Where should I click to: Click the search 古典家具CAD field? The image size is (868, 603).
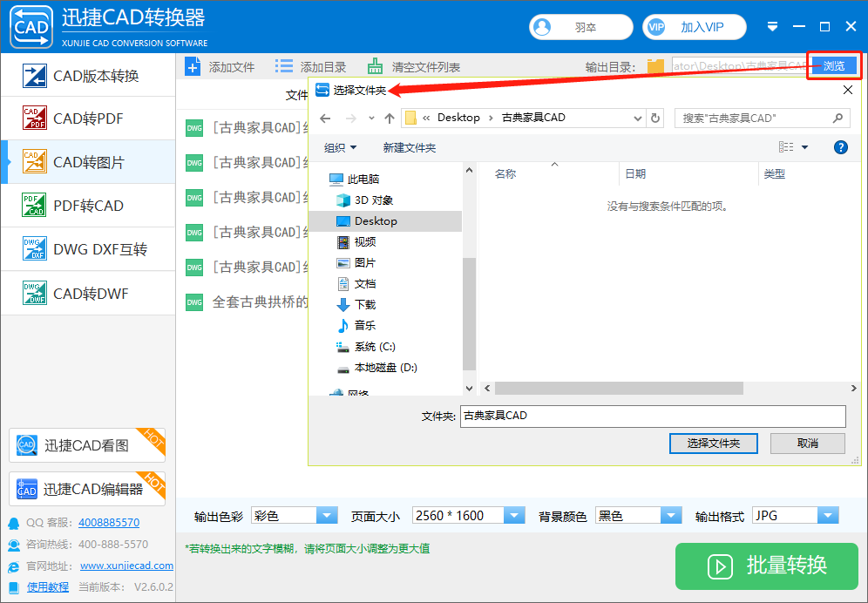(x=763, y=118)
